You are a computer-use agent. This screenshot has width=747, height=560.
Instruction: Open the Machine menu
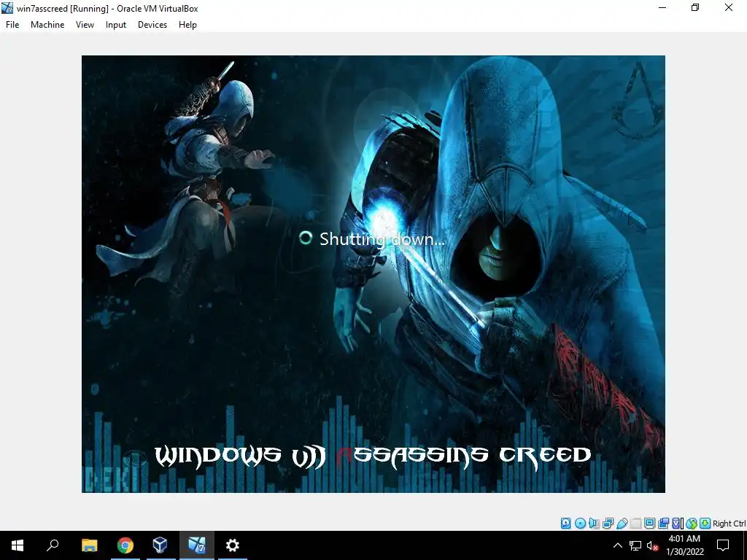pyautogui.click(x=47, y=25)
